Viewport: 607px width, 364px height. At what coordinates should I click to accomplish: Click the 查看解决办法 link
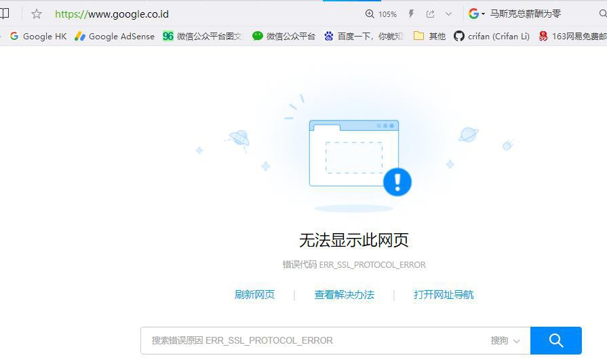[x=344, y=295]
